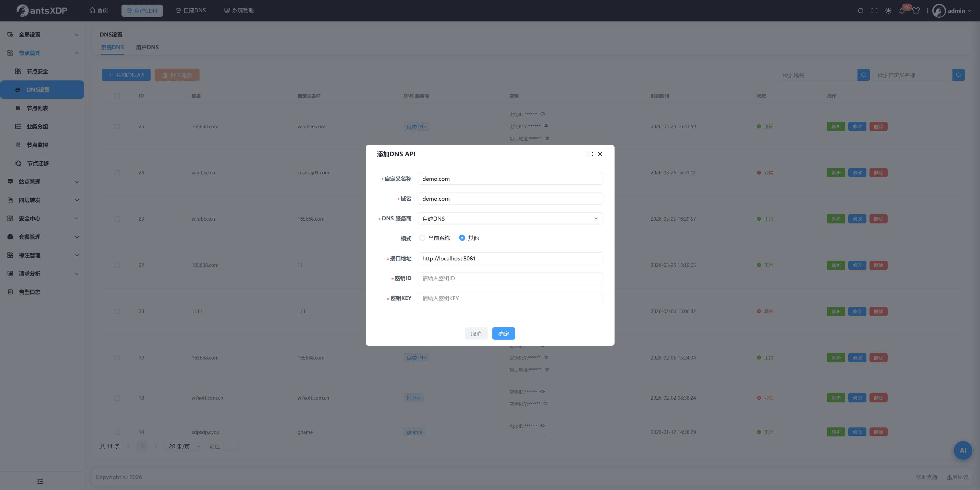Click 删除 for the 165668.com row 25

[878, 126]
